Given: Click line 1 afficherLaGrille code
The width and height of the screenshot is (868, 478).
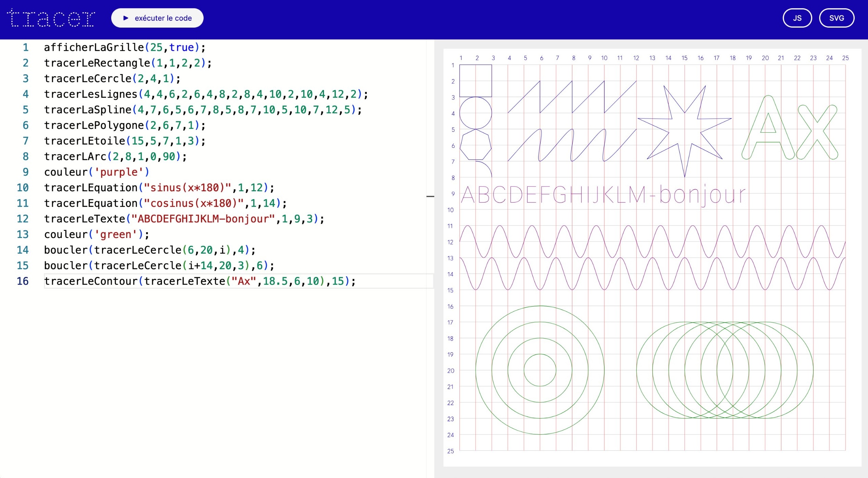Looking at the screenshot, I should pos(125,47).
